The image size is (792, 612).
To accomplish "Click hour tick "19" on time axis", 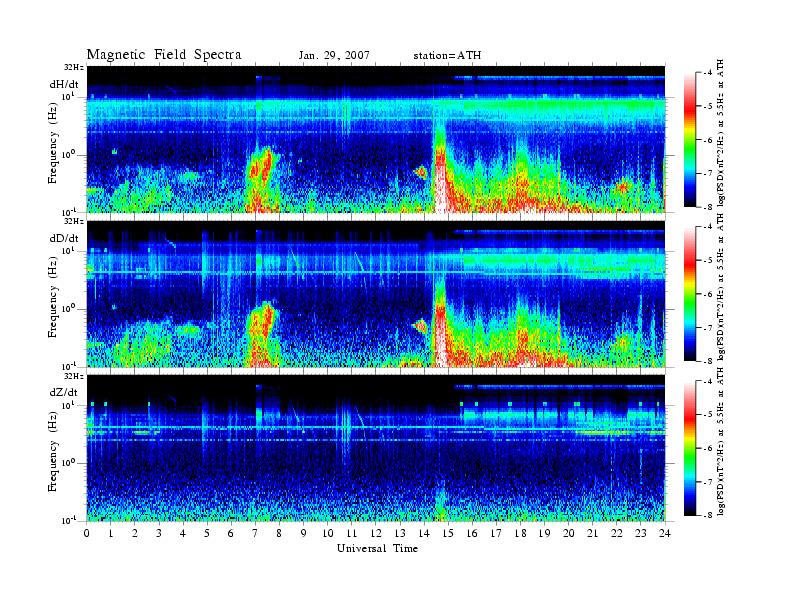I will pos(544,533).
